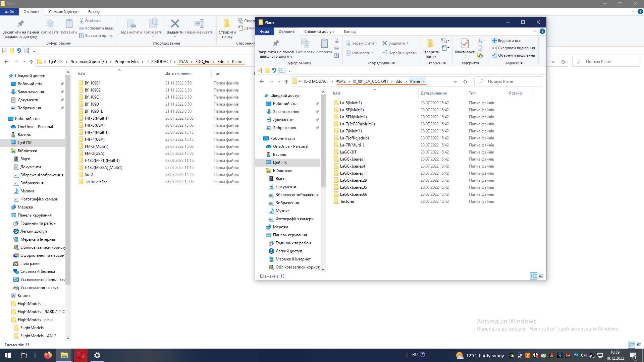
Task: Click the navigation pane scrollbar in front window
Action: 323,141
